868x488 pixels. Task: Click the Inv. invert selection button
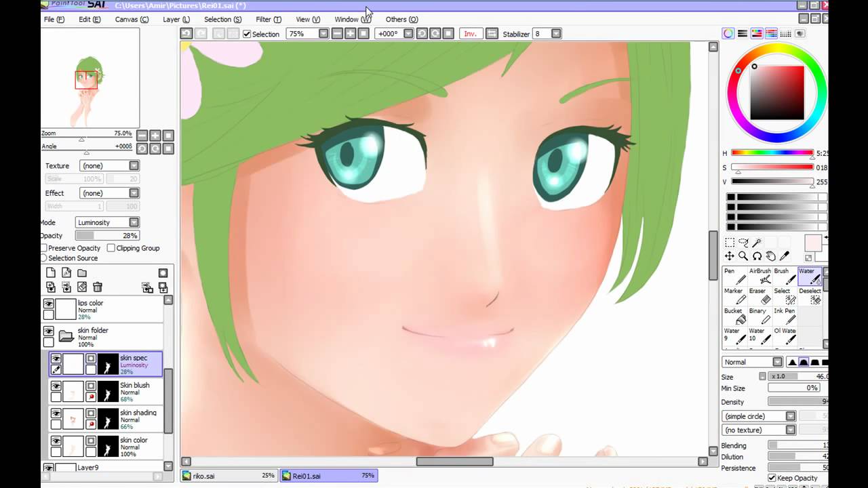(469, 34)
